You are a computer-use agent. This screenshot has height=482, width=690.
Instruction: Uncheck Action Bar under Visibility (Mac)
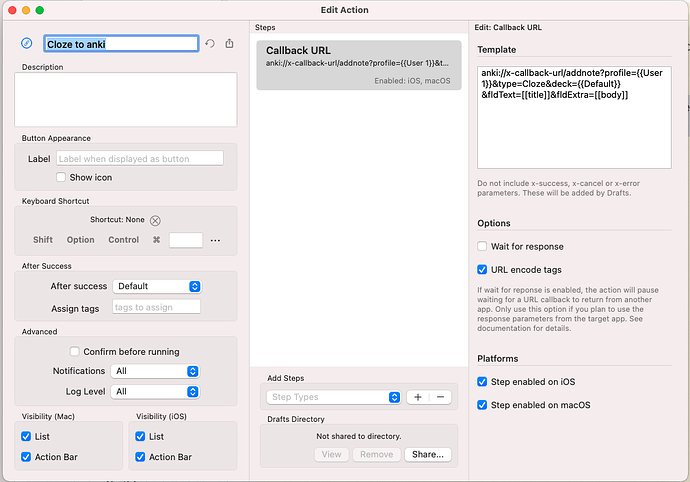(26, 457)
